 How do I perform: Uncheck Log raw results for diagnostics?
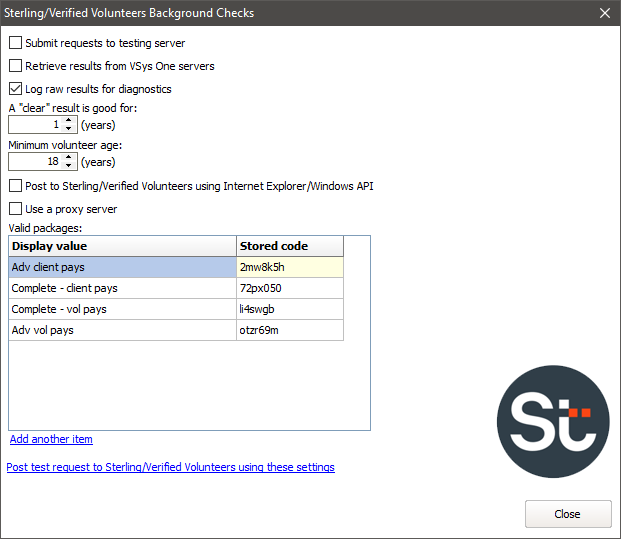[x=15, y=89]
